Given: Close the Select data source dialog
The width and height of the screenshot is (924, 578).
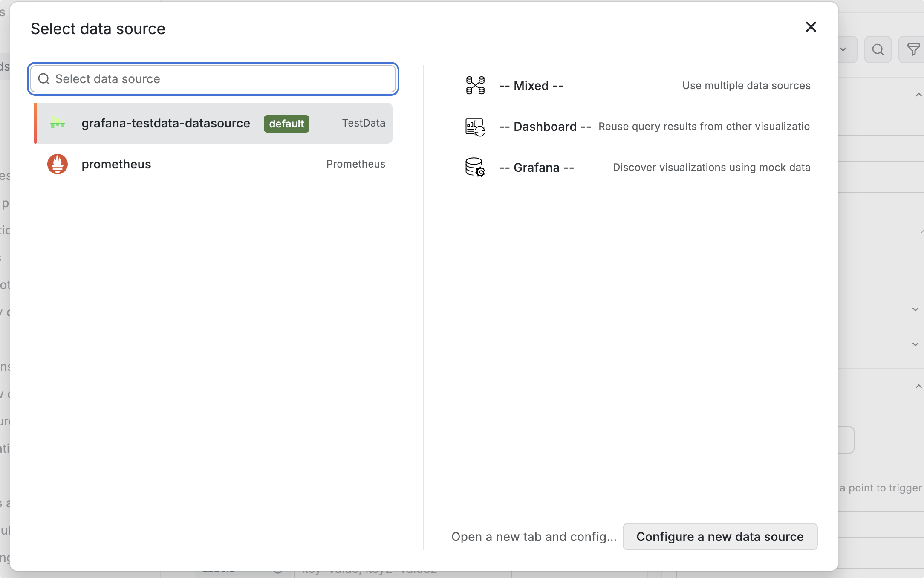Looking at the screenshot, I should [x=811, y=27].
